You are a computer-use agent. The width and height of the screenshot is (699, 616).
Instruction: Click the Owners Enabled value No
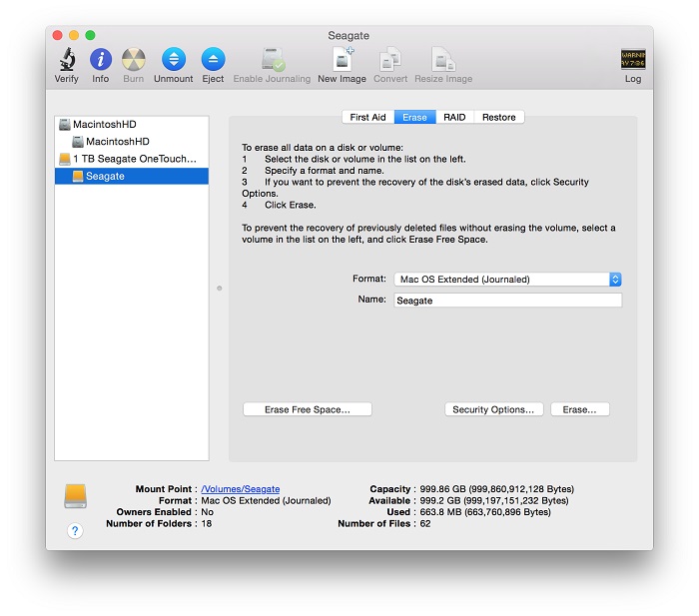click(x=208, y=512)
